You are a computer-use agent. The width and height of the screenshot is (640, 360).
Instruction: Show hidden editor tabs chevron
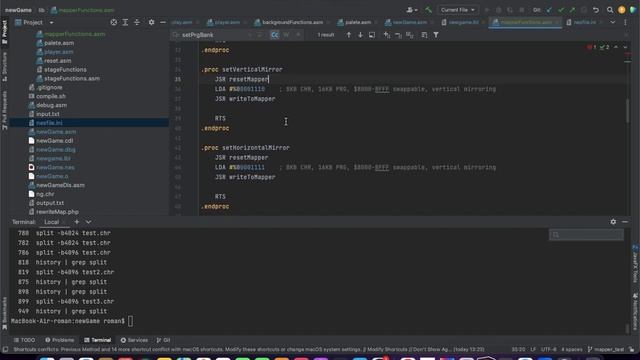click(x=613, y=22)
